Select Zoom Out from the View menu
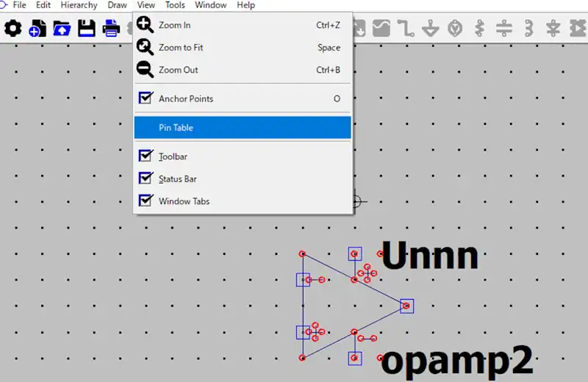This screenshot has height=382, width=588. (x=178, y=70)
